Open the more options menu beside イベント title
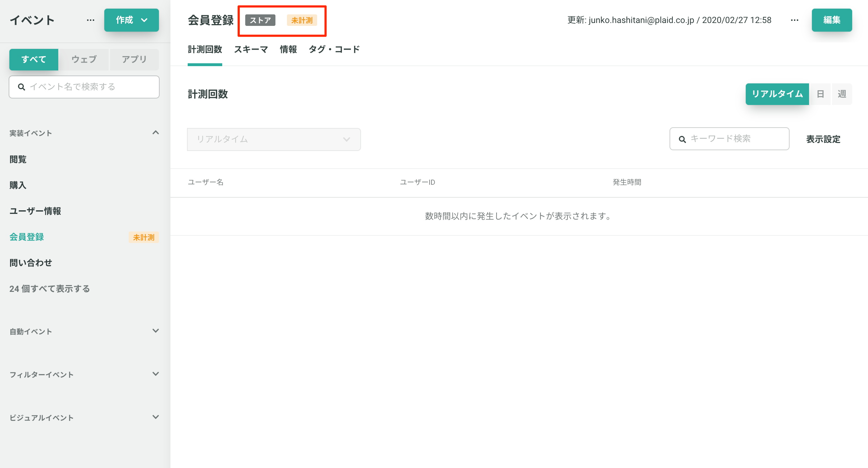The height and width of the screenshot is (468, 868). (91, 20)
